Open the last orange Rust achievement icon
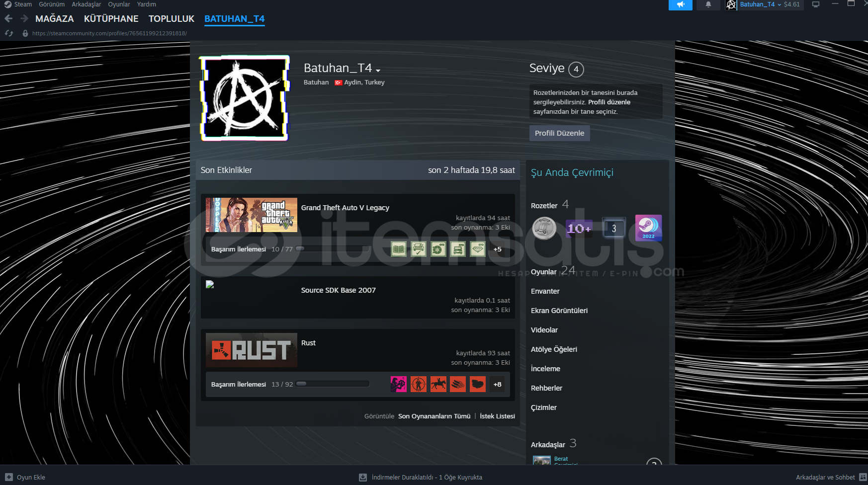The height and width of the screenshot is (485, 868). [x=478, y=384]
